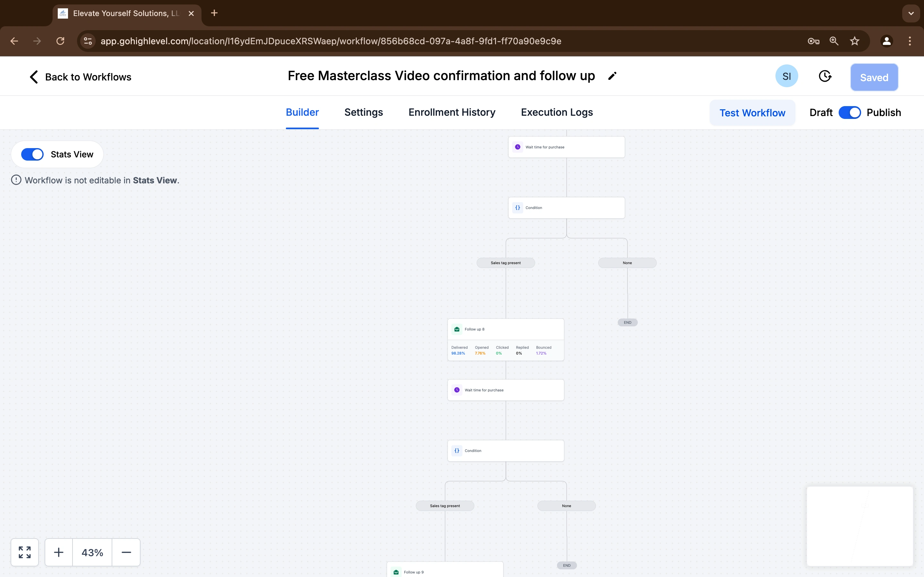The image size is (924, 577).
Task: Click the pencil icon to rename workflow
Action: tap(612, 76)
